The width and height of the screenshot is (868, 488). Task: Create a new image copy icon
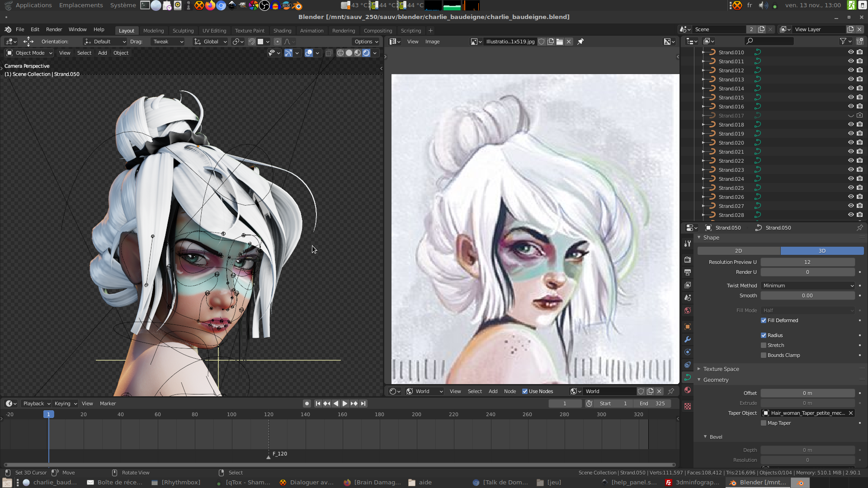(551, 42)
